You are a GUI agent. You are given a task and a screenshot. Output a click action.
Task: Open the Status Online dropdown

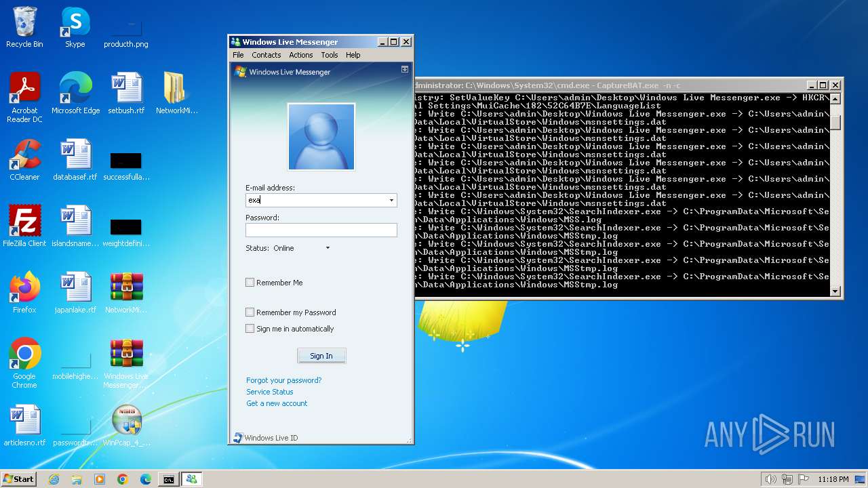click(x=302, y=248)
